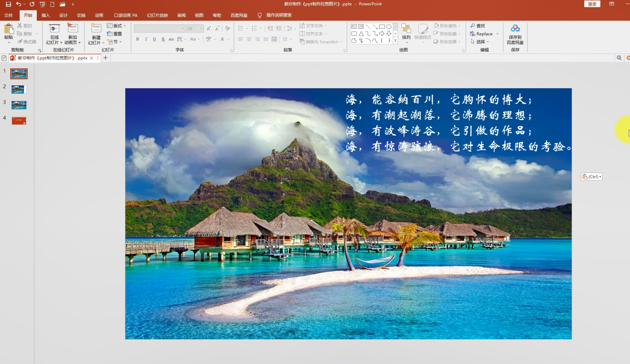Select the rectangle shape in the shapes gallery

382,27
